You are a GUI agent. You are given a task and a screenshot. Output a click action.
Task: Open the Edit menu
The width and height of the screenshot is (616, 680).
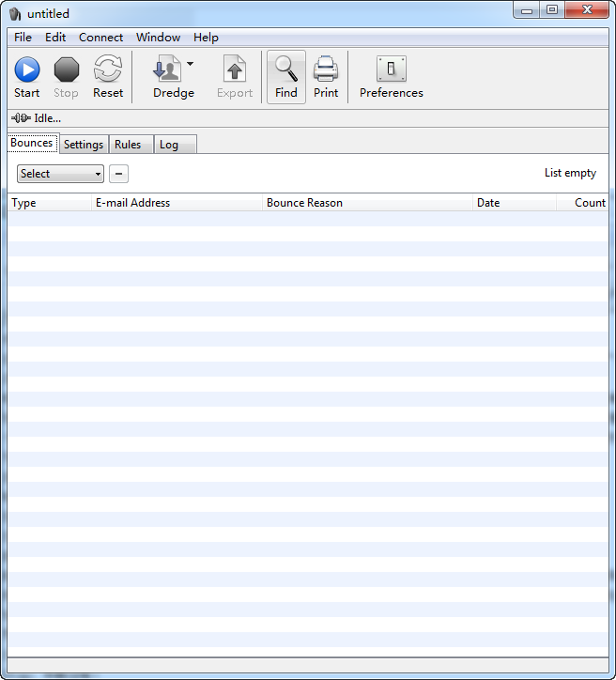55,38
